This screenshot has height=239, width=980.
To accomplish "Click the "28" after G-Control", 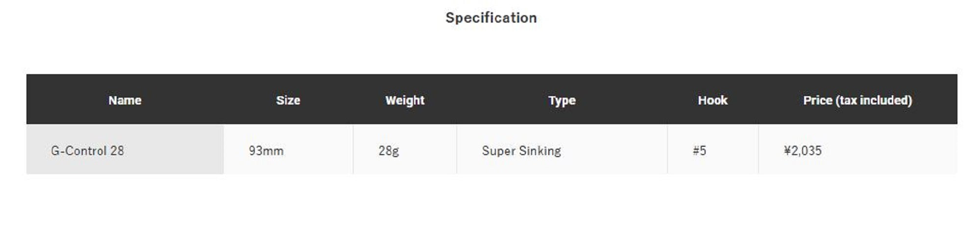I will (117, 151).
